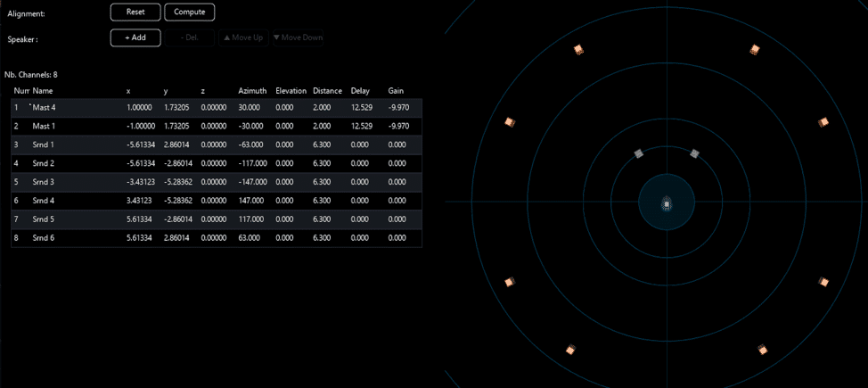Pick the Srnd 4 speaker icon in plot
868x388 pixels.
762,349
